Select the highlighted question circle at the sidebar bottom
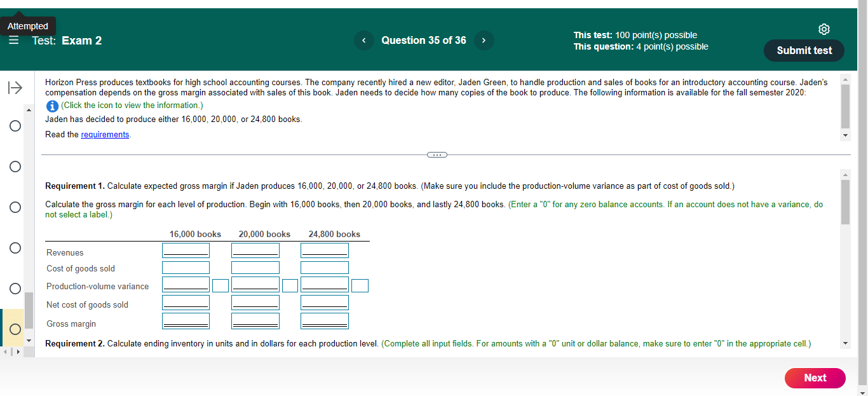 pyautogui.click(x=15, y=328)
